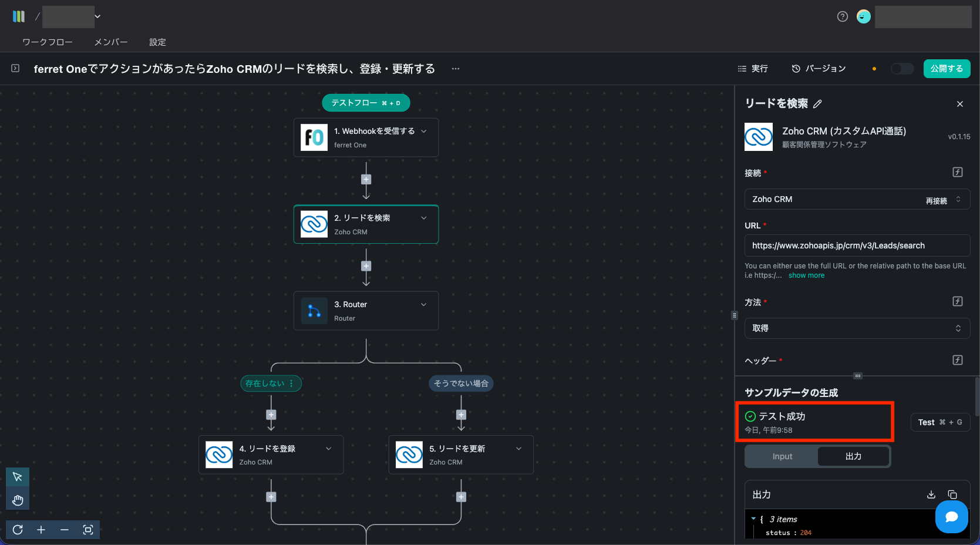
Task: Switch to the Input tab
Action: point(782,456)
